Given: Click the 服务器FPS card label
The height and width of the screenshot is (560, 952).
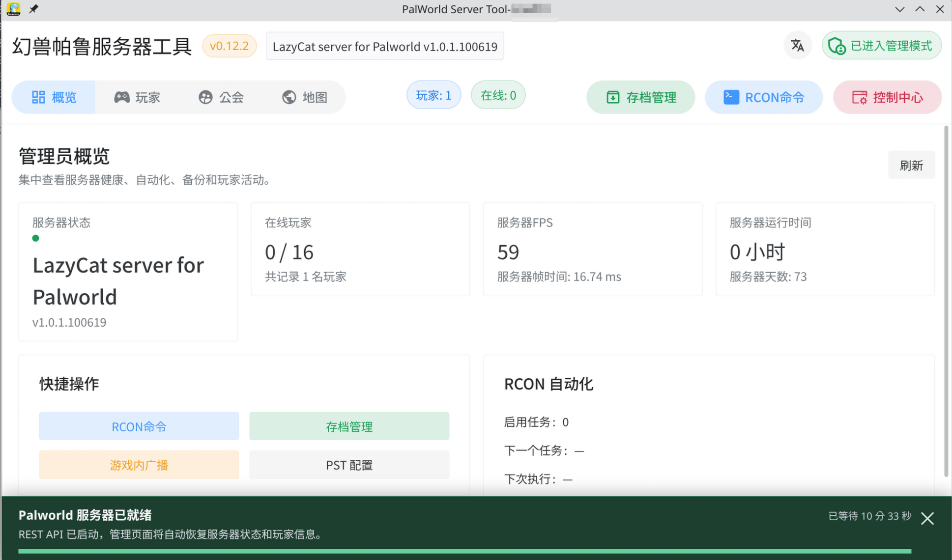Looking at the screenshot, I should [525, 223].
